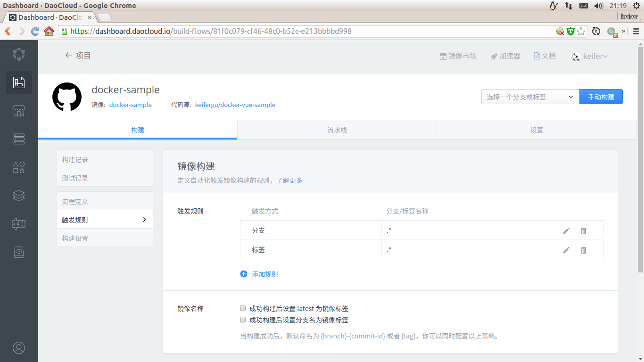Image resolution: width=644 pixels, height=362 pixels.
Task: Edit the 分支 trigger rule with the pencil icon
Action: click(x=566, y=231)
